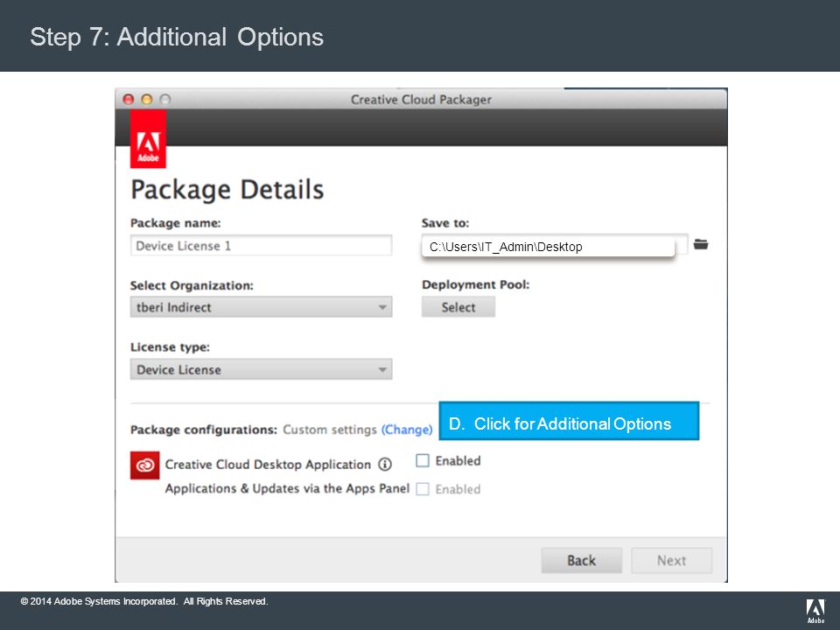Toggle the Applications & Updates via Apps Panel checkbox

[423, 489]
